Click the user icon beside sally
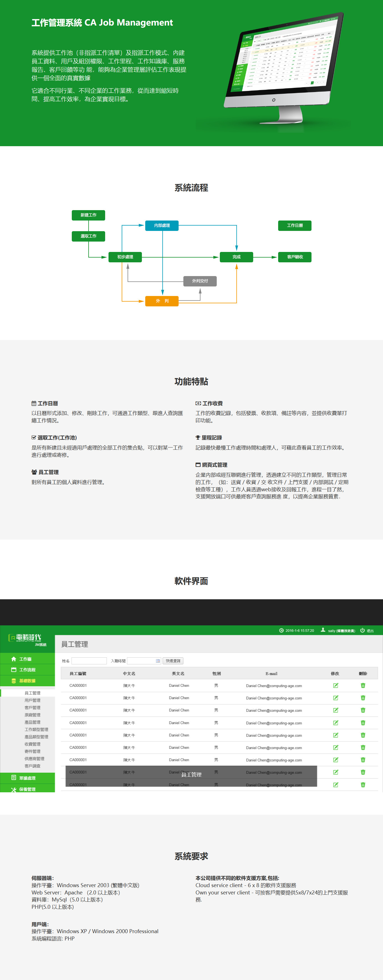383x980 pixels. coord(323,630)
